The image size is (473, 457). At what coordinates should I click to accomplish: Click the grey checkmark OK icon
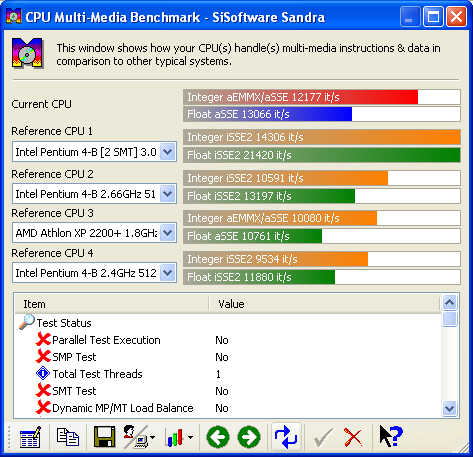pos(323,437)
